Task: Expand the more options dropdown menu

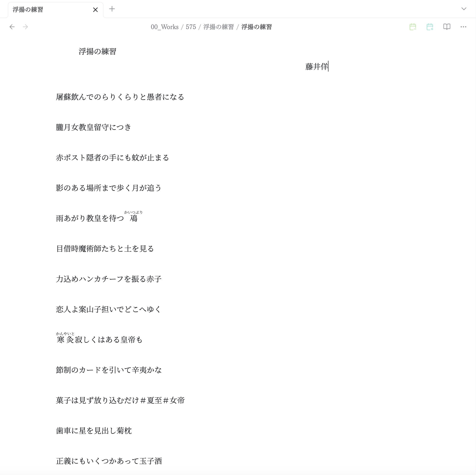Action: pyautogui.click(x=464, y=27)
